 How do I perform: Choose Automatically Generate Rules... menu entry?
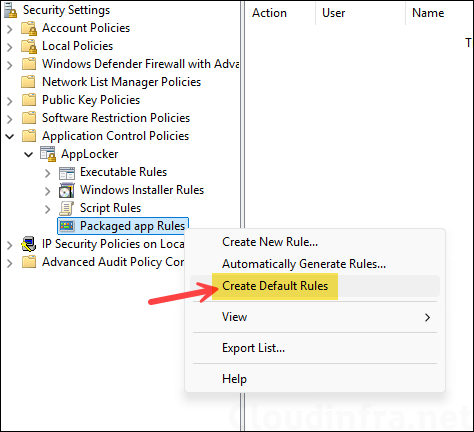[x=315, y=264]
